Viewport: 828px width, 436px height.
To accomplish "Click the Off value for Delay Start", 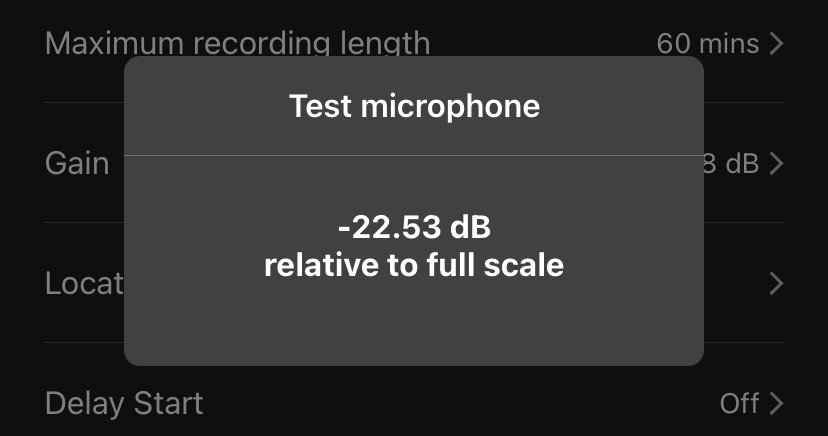I will point(740,403).
